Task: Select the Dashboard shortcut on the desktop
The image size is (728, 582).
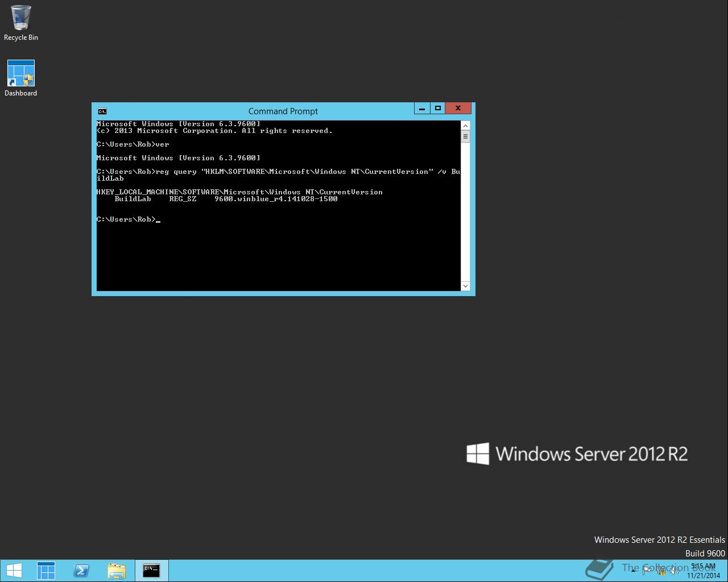Action: point(21,78)
